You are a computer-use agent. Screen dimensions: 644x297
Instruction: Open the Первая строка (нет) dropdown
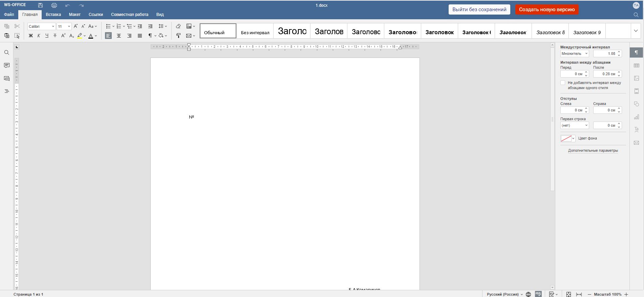coord(575,125)
